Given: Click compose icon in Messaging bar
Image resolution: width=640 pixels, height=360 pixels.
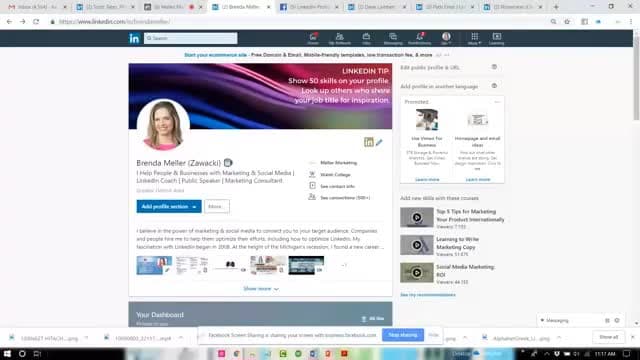Looking at the screenshot, I should pos(607,320).
